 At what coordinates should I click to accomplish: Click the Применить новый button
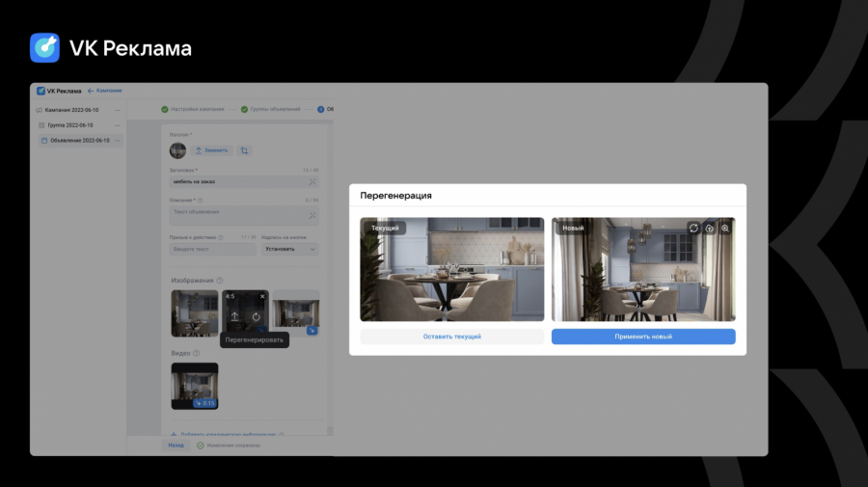[643, 337]
